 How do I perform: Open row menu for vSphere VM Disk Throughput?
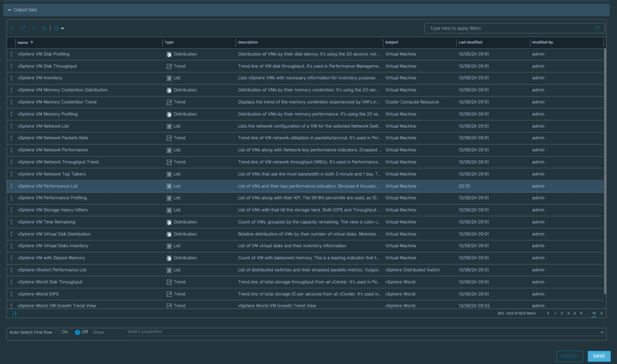(x=11, y=66)
